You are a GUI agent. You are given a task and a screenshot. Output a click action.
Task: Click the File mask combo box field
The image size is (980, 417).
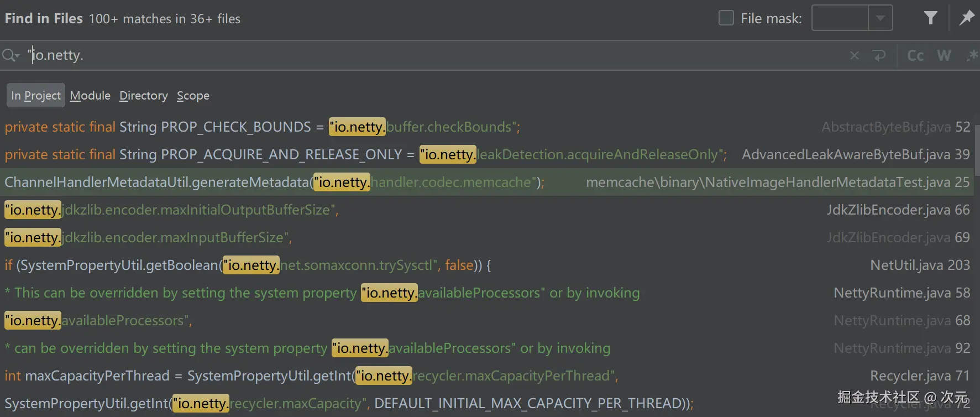pos(840,18)
